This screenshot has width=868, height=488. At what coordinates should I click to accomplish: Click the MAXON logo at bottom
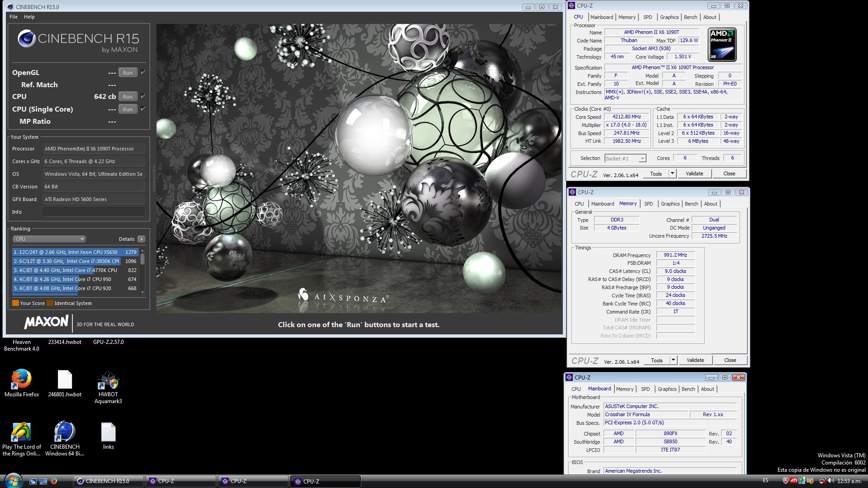pos(46,322)
